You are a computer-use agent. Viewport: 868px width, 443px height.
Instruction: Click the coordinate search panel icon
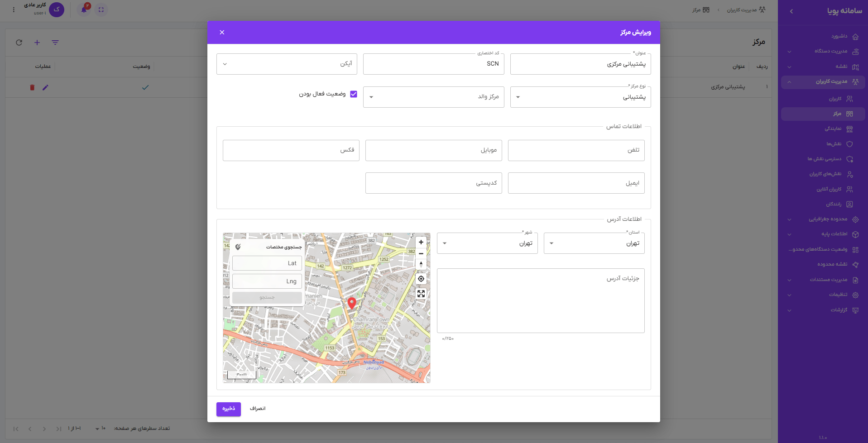pyautogui.click(x=238, y=247)
